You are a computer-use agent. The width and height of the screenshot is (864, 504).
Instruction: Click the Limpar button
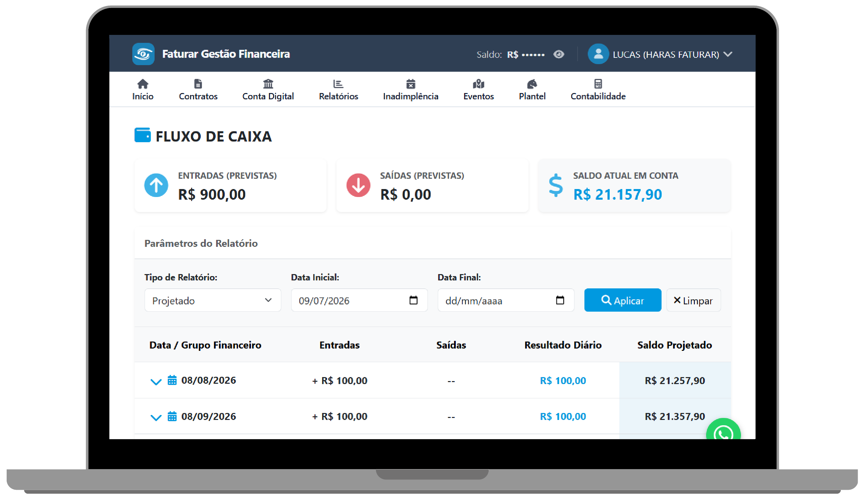[693, 300]
